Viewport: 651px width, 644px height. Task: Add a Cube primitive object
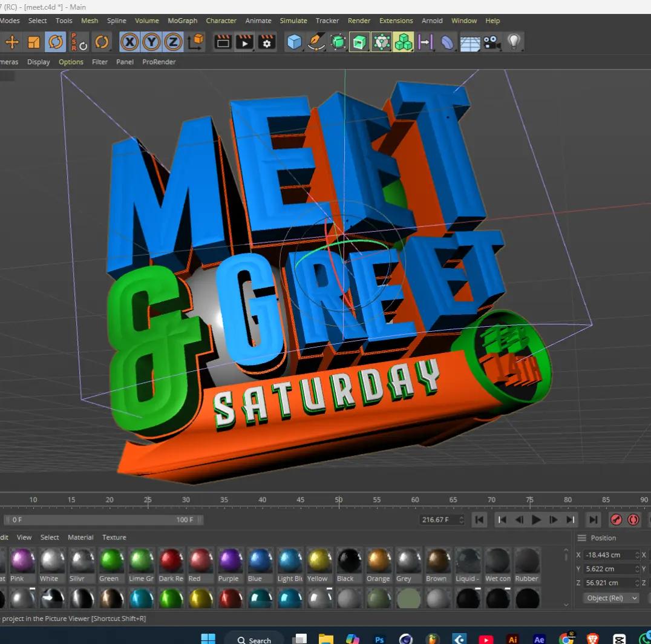[294, 42]
